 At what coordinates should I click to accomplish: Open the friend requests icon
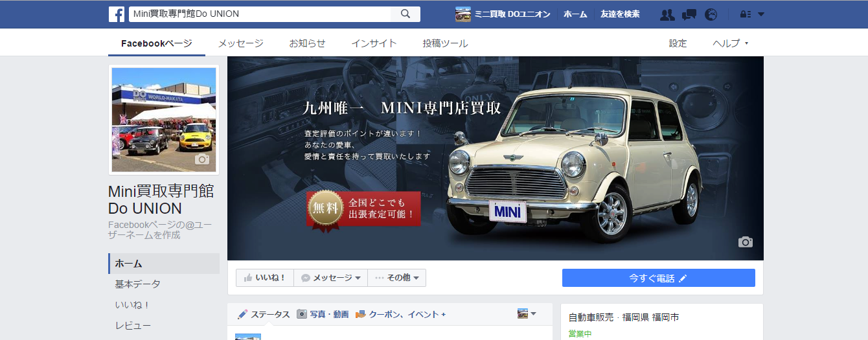pyautogui.click(x=667, y=14)
